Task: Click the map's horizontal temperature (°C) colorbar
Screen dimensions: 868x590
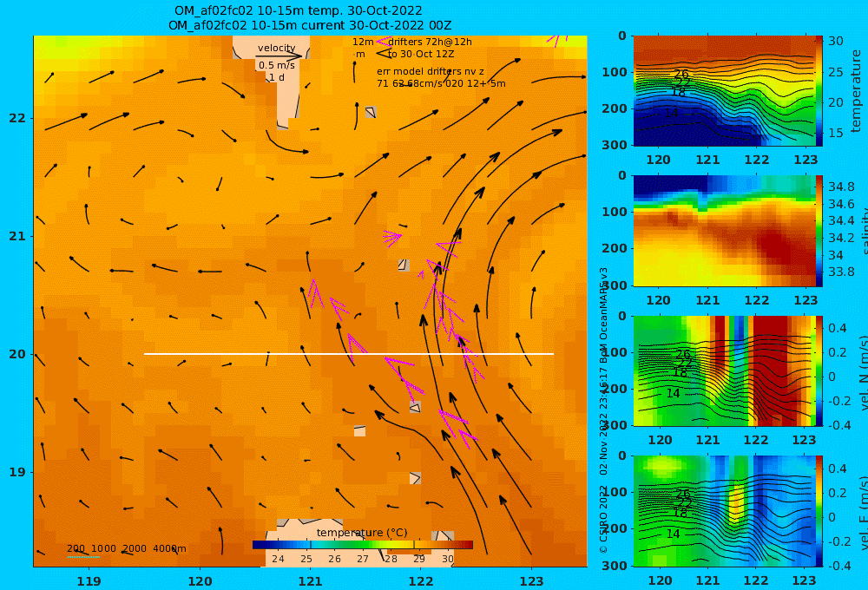Action: [363, 545]
